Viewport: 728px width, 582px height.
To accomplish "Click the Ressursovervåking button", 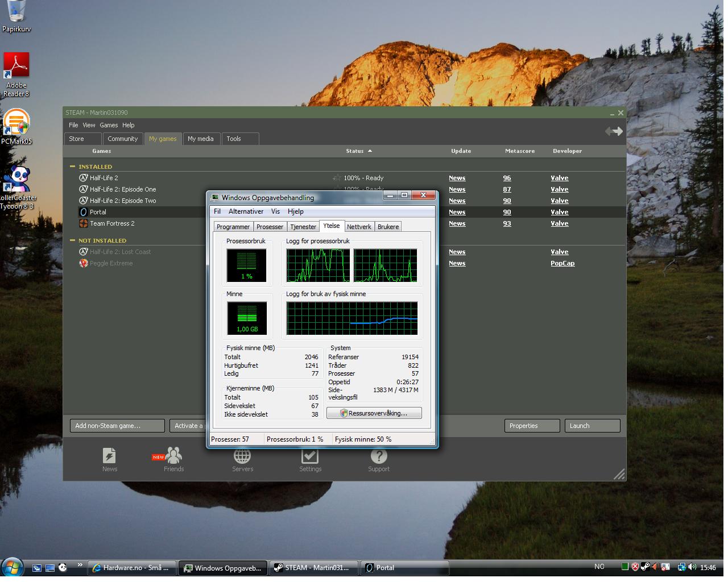I will click(374, 413).
